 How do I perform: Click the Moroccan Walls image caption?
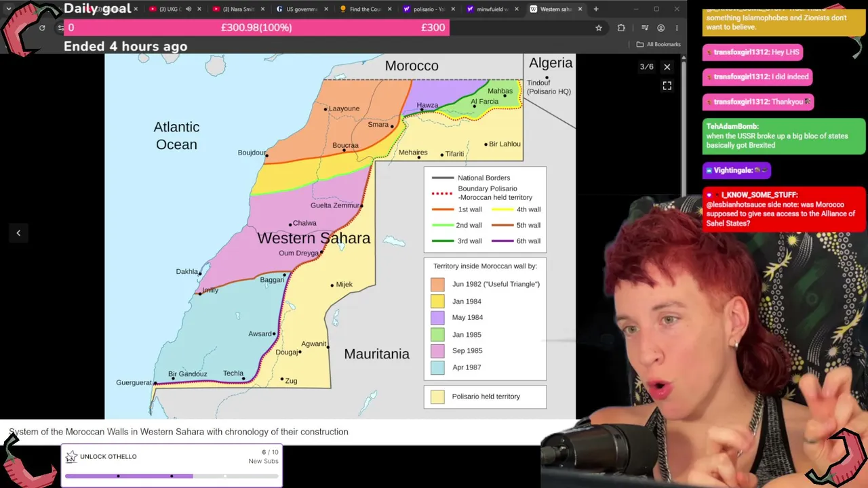point(178,432)
